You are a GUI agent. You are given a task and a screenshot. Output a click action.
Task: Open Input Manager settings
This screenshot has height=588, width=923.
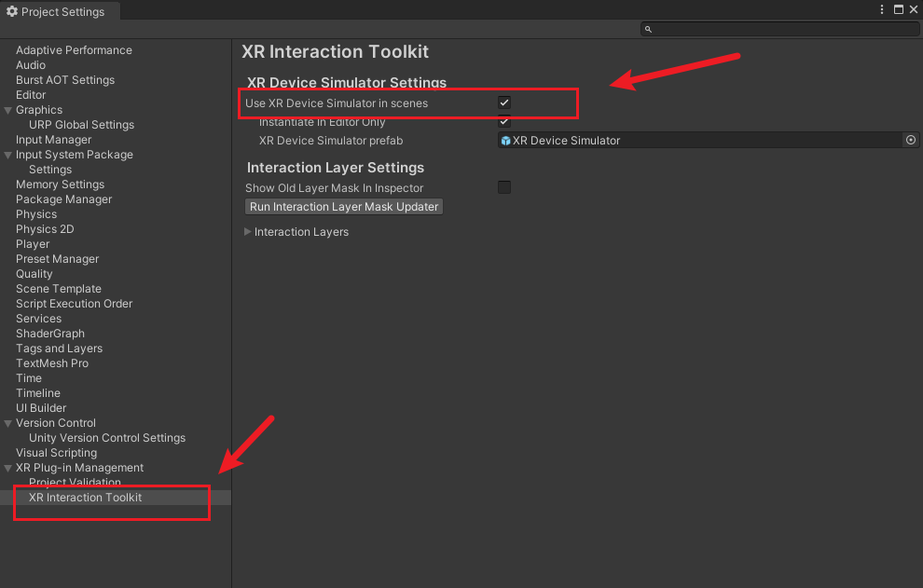point(53,140)
